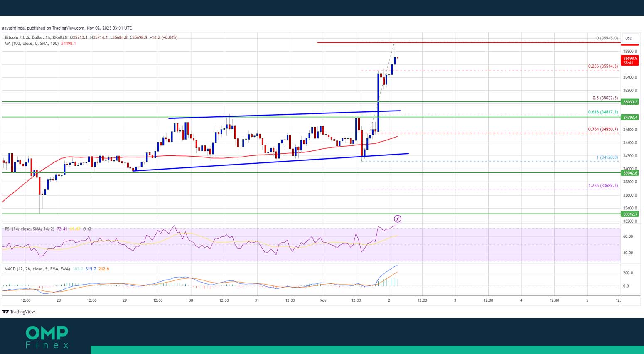The image size is (644, 354).
Task: Open the USD currency selector
Action: (629, 38)
